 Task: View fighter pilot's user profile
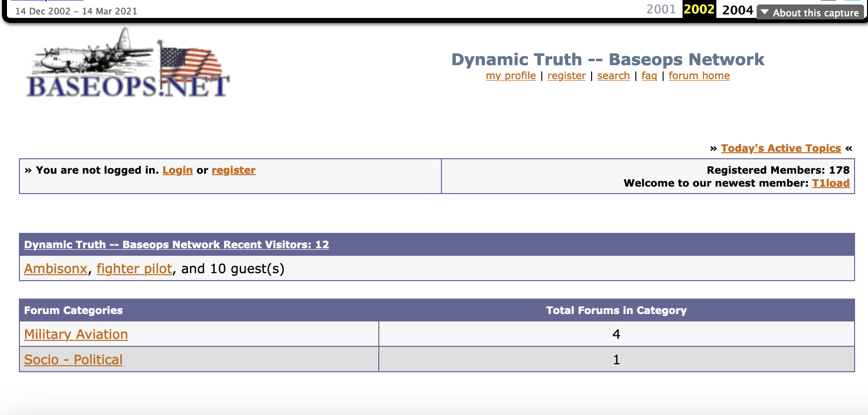[134, 269]
